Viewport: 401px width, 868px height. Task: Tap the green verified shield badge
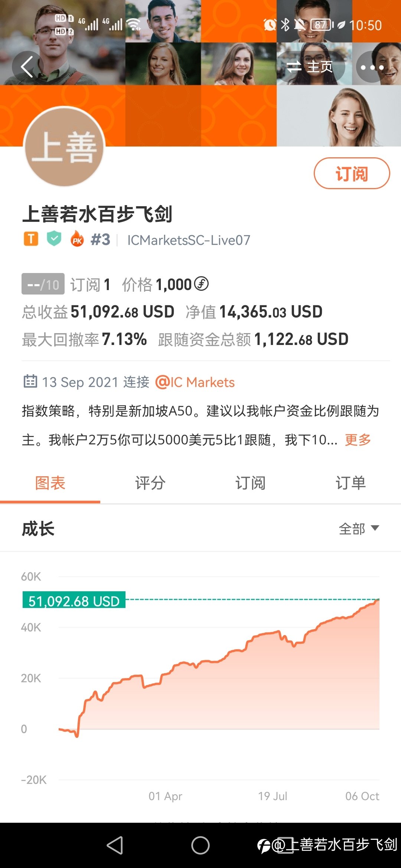pos(54,239)
